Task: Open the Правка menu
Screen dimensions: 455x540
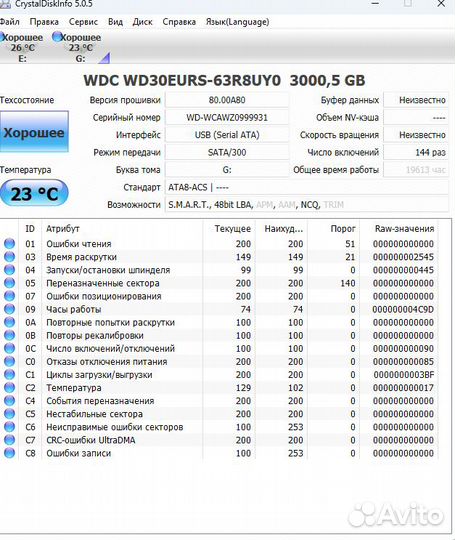Action: [x=44, y=22]
